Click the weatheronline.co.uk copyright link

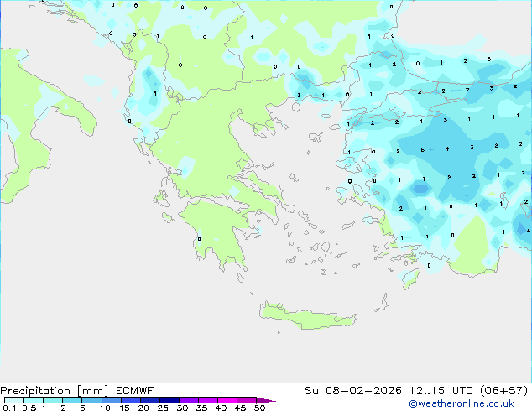click(461, 403)
